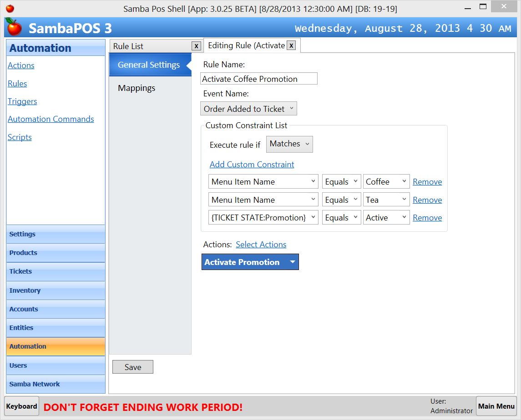This screenshot has height=420, width=521.
Task: Open the Coffee value dropdown
Action: [x=386, y=182]
